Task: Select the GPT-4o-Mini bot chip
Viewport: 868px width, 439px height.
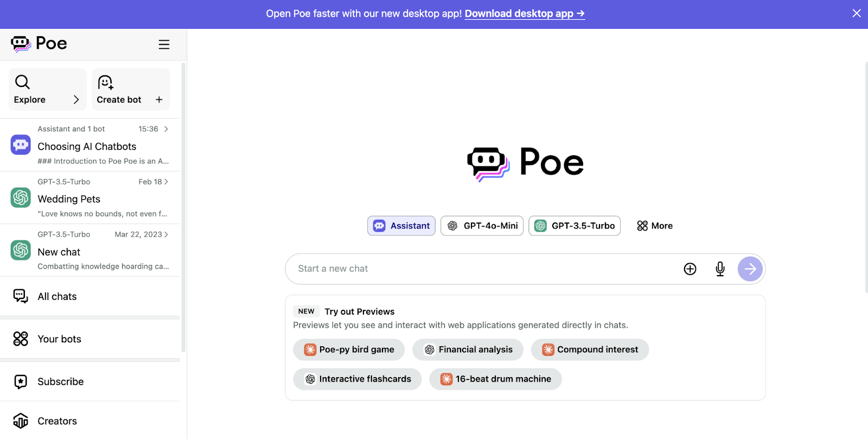Action: pos(482,226)
